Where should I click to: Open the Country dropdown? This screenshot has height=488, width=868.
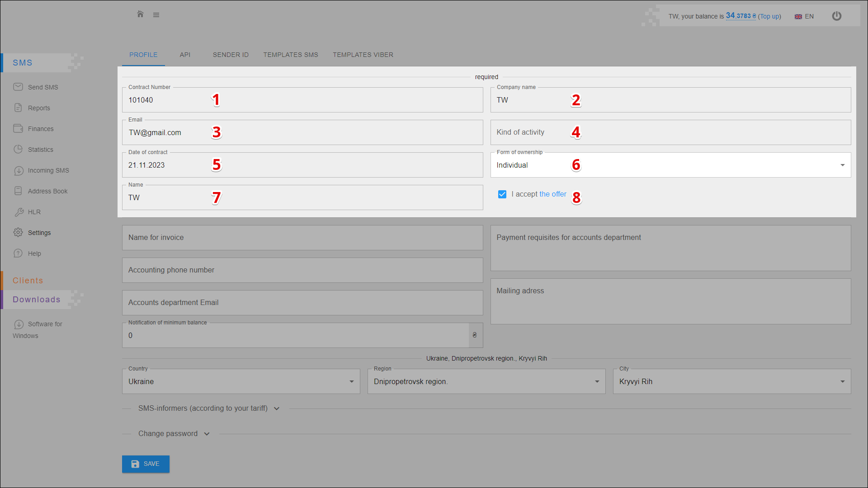pos(241,381)
